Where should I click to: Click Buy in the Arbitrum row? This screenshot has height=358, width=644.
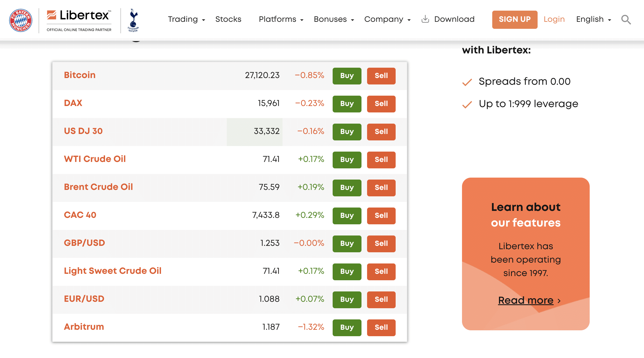tap(347, 328)
